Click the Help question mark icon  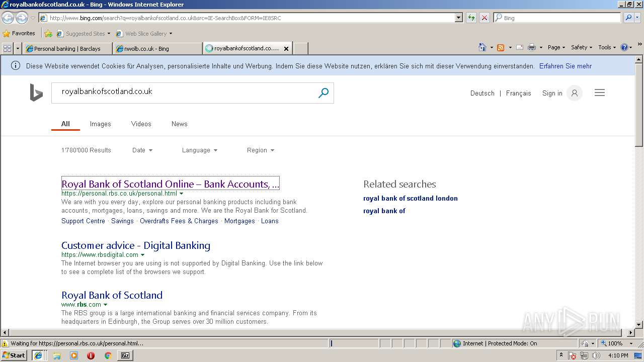point(624,47)
